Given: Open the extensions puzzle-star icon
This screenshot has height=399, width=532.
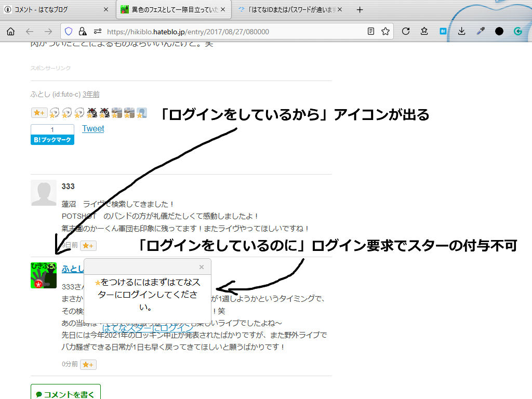Looking at the screenshot, I should [x=424, y=32].
